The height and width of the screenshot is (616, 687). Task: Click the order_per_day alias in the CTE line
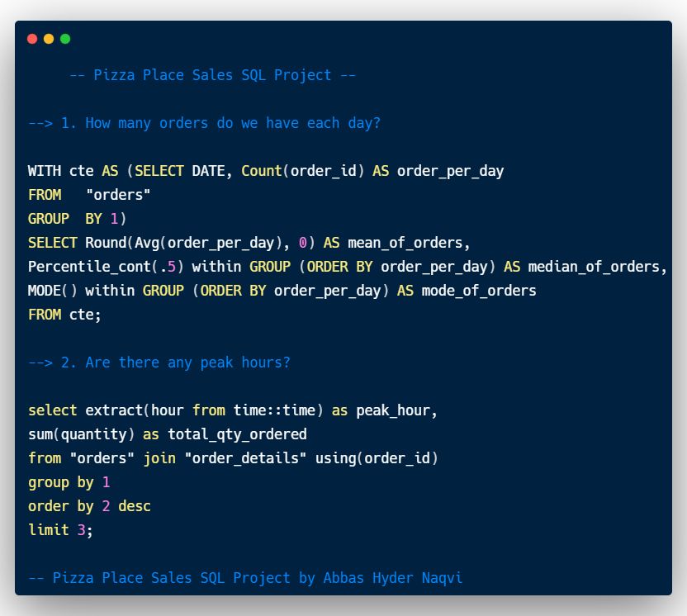(x=450, y=171)
